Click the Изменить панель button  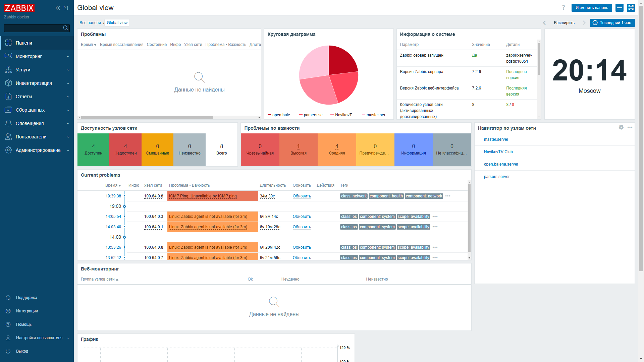[x=591, y=7]
